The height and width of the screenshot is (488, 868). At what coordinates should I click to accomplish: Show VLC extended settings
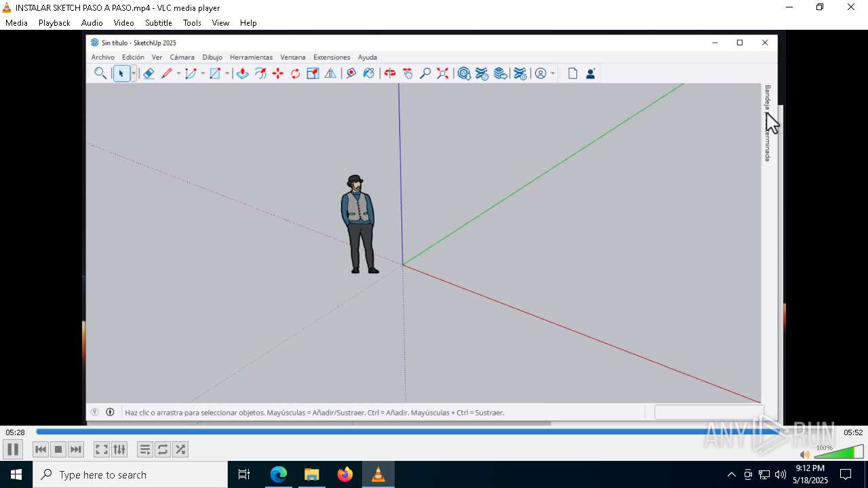coord(119,449)
